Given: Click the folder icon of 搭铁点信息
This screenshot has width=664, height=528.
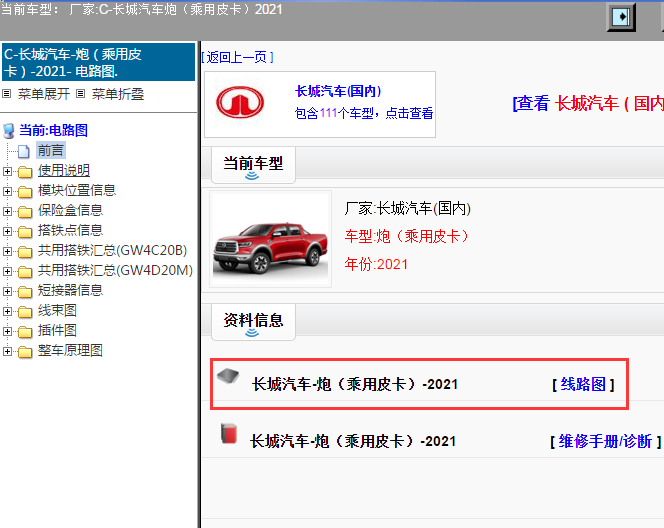Looking at the screenshot, I should tap(25, 231).
